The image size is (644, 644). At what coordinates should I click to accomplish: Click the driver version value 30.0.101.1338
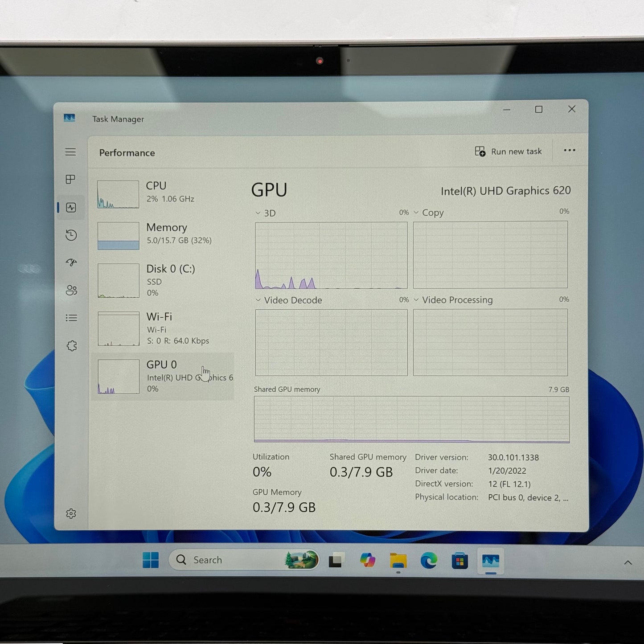click(513, 457)
